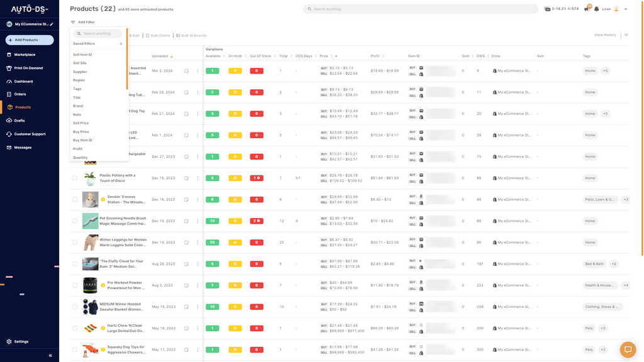Click the edit pencil next to store name
Viewport: 644px width, 362px height.
point(52,24)
